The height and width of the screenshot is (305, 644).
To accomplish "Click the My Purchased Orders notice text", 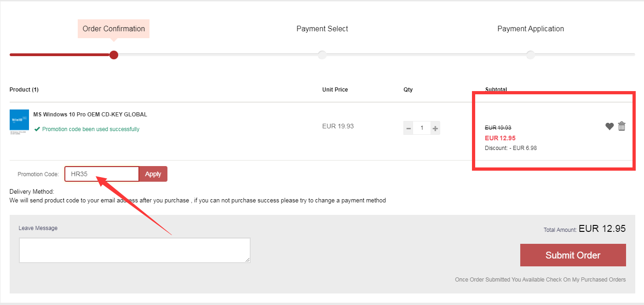I will pyautogui.click(x=540, y=280).
